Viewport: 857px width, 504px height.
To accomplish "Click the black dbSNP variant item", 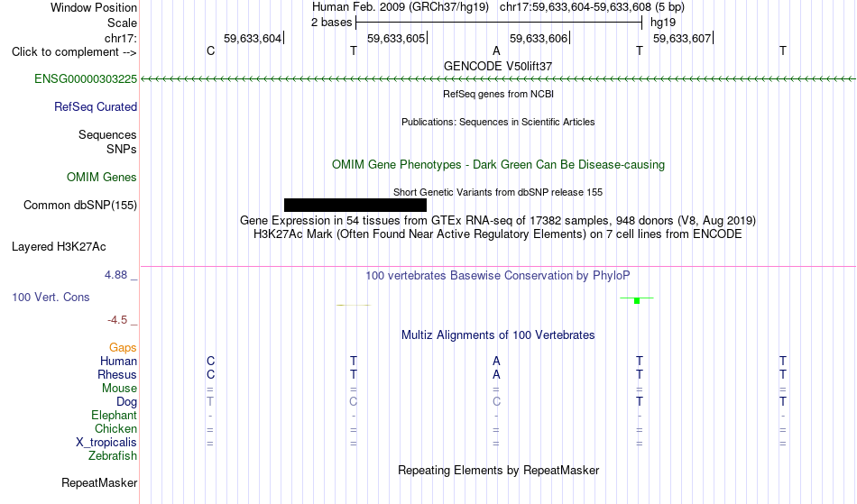I will tap(355, 205).
